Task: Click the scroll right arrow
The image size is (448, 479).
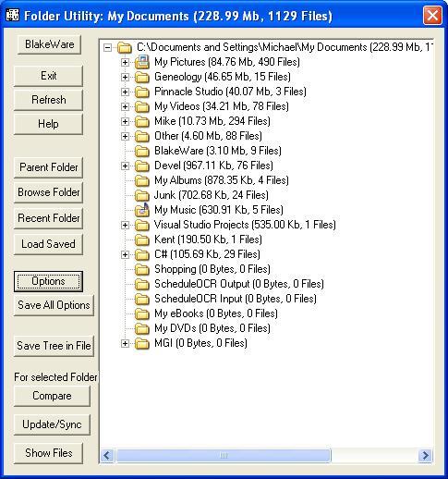Action: pos(425,455)
